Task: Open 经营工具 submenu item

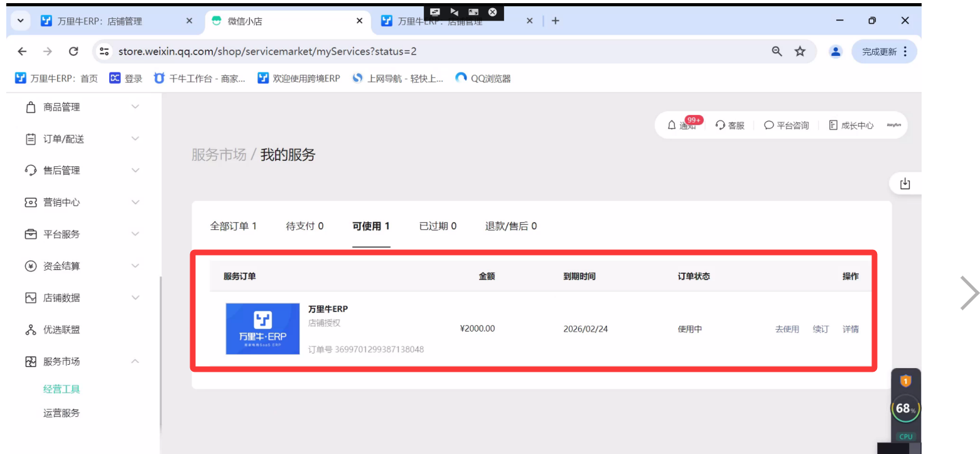Action: pyautogui.click(x=62, y=389)
